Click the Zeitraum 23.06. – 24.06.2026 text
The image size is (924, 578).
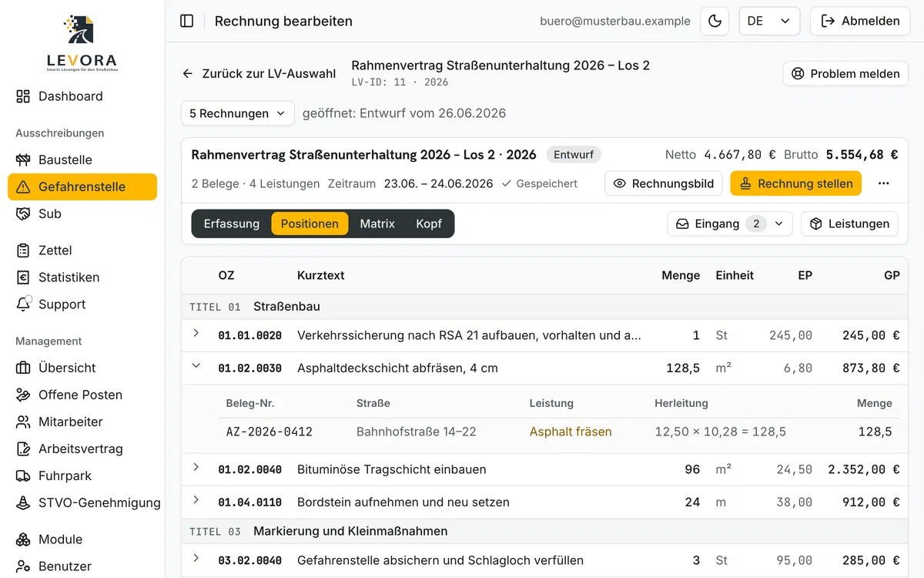coord(438,183)
